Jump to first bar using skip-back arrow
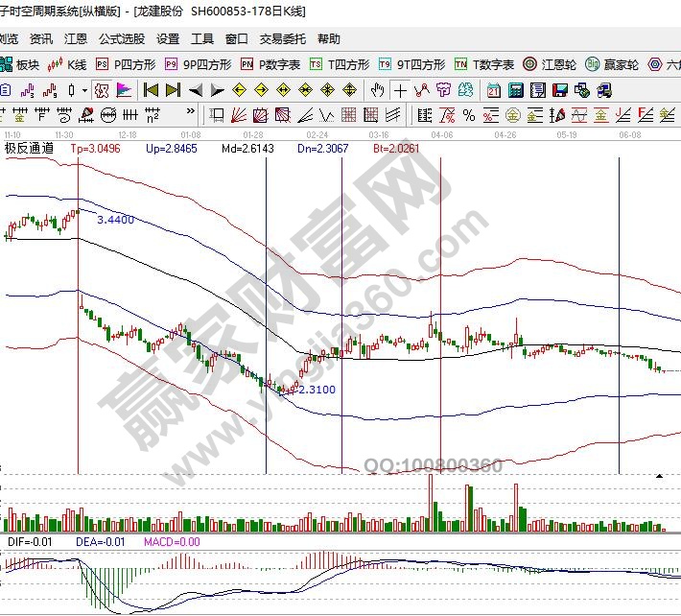This screenshot has height=616, width=681. pos(151,90)
